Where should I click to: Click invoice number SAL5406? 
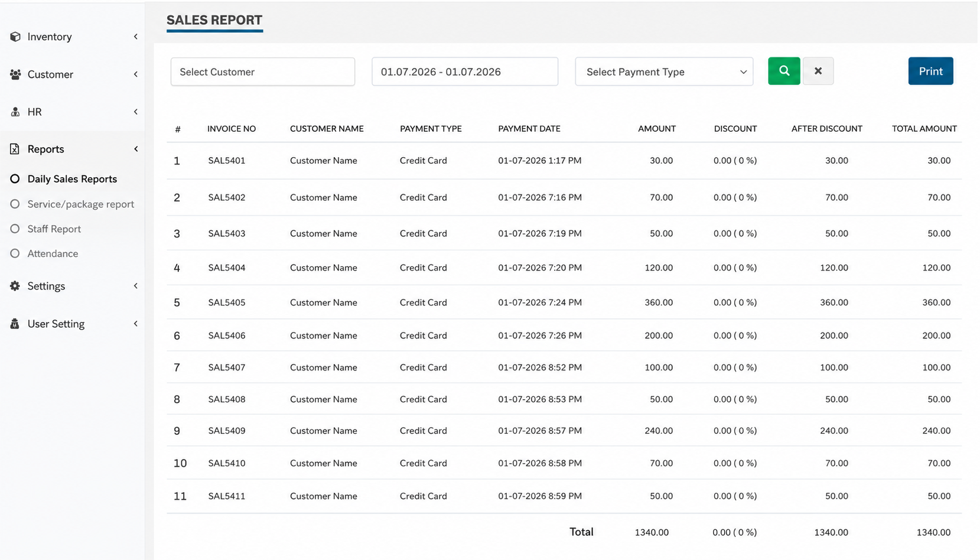click(x=227, y=336)
